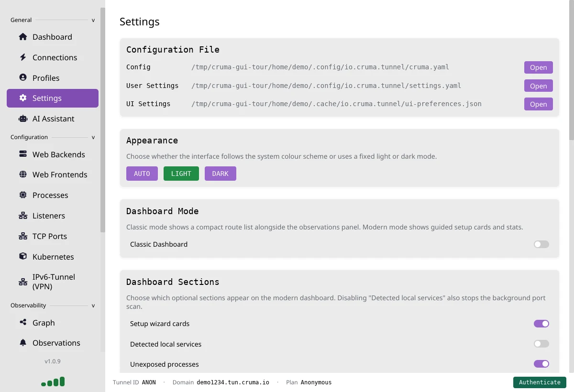
Task: Click the Dashboard home icon
Action: (23, 37)
